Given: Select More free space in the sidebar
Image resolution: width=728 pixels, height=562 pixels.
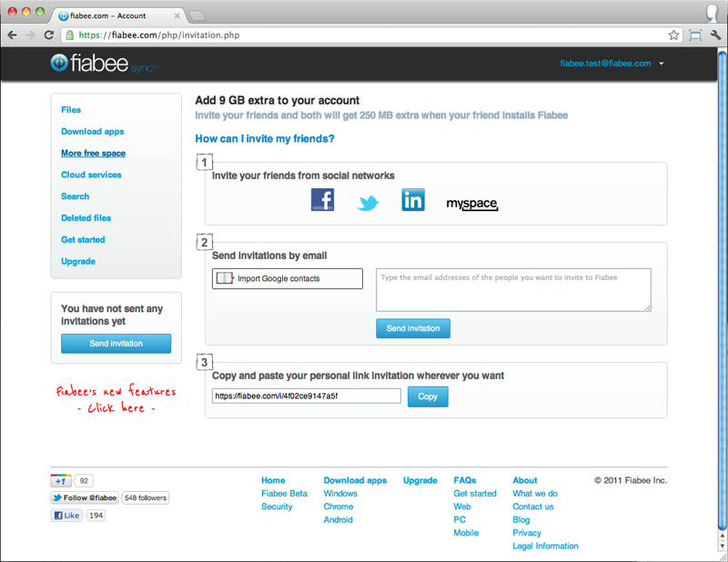Looking at the screenshot, I should click(x=94, y=153).
